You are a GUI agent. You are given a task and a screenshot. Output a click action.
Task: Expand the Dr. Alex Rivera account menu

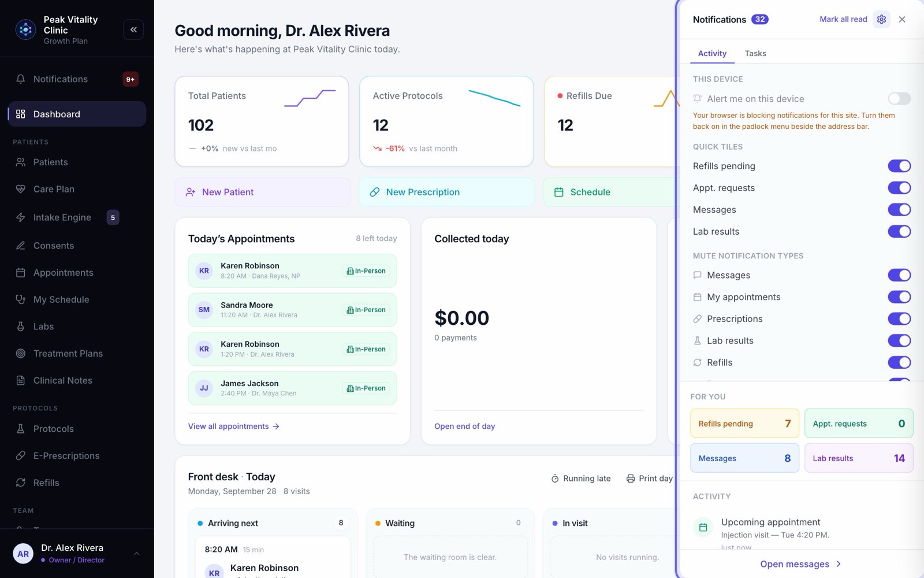(x=136, y=554)
